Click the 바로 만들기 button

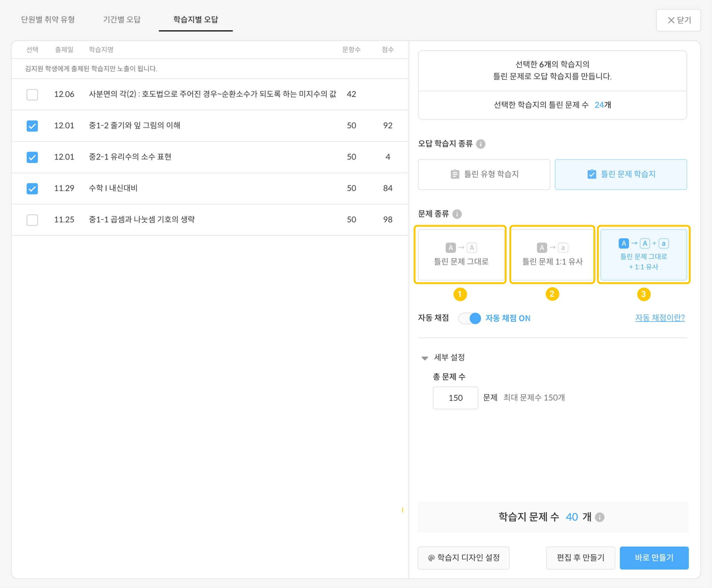[x=654, y=558]
